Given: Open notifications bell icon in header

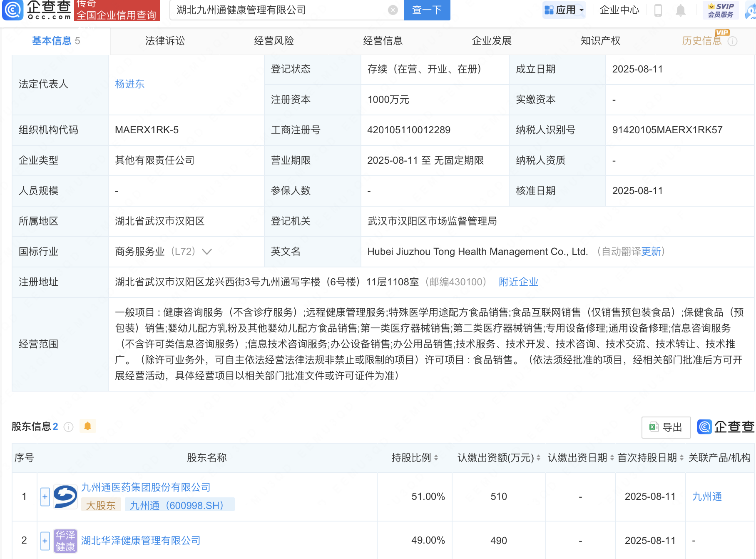Looking at the screenshot, I should pyautogui.click(x=680, y=10).
